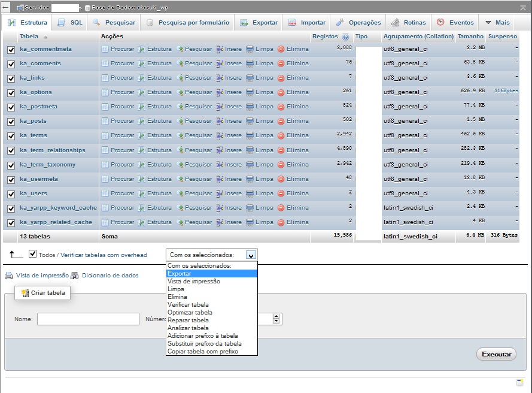Open the Exportar tab

point(259,22)
